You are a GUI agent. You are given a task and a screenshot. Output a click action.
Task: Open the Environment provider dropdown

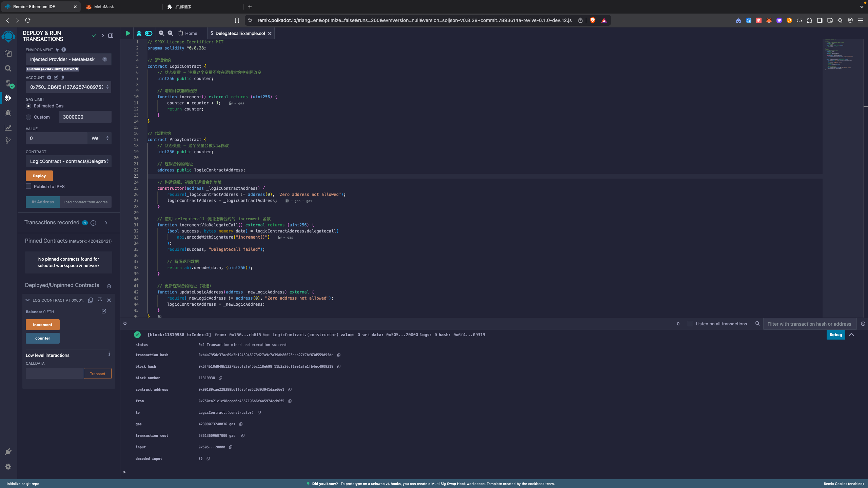click(x=68, y=59)
